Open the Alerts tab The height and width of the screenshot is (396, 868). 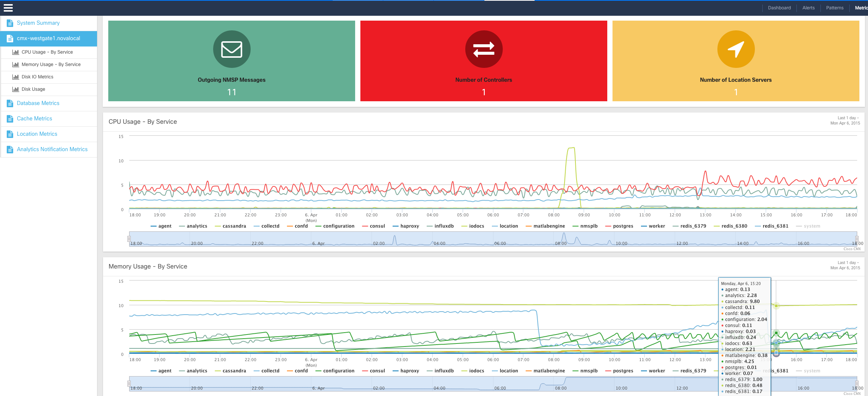(808, 8)
